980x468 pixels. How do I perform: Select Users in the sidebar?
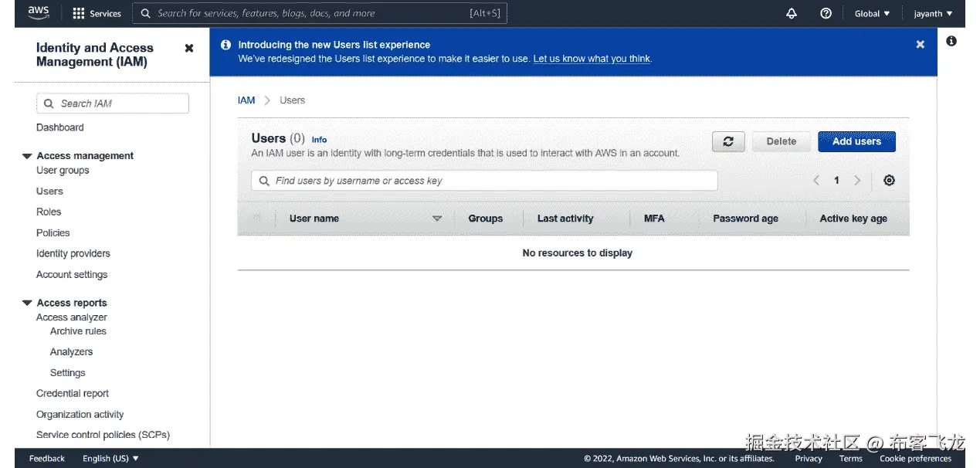pos(49,192)
